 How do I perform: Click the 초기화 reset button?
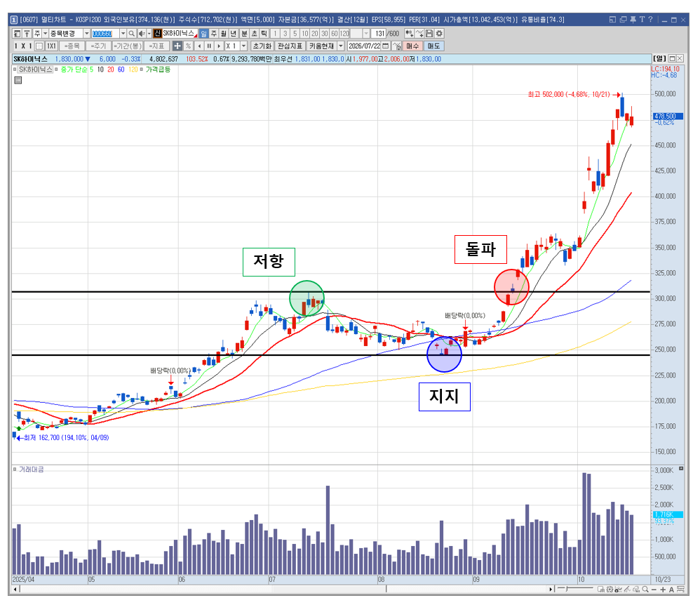(262, 46)
